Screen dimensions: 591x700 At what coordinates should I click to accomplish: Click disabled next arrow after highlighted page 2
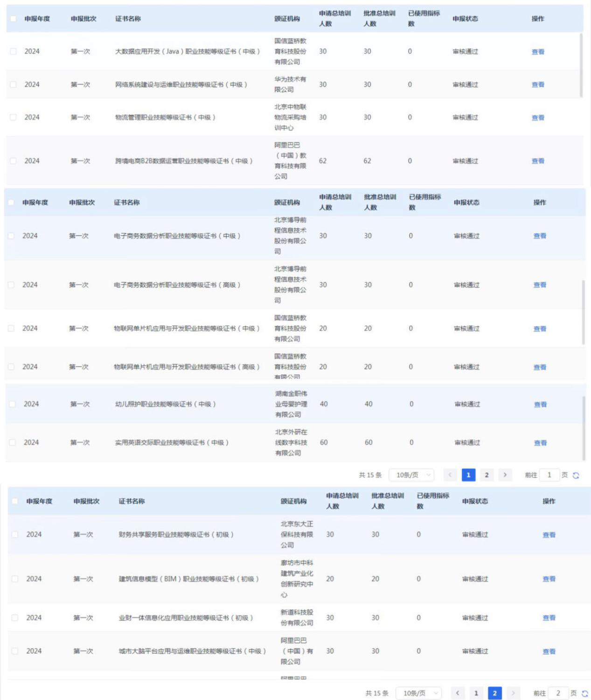tap(513, 693)
